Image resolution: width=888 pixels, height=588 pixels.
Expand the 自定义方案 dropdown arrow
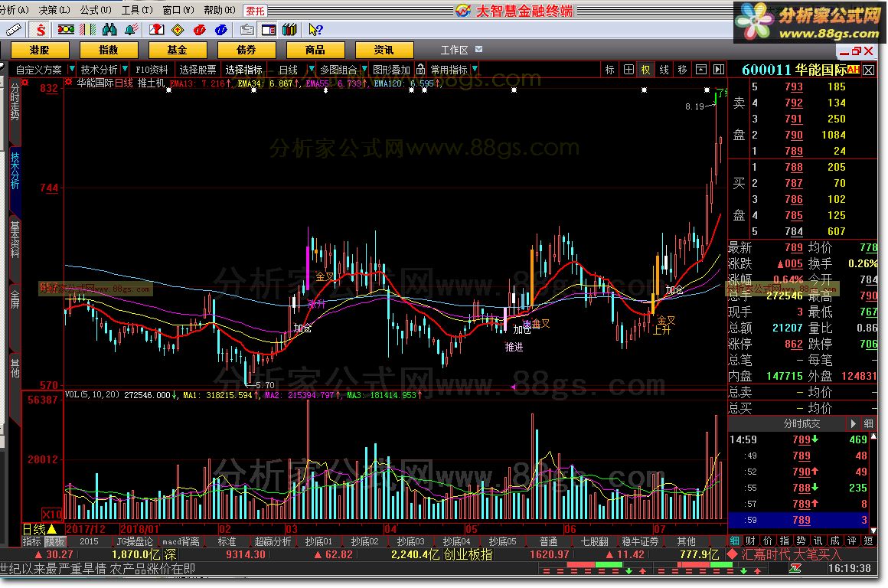[71, 69]
